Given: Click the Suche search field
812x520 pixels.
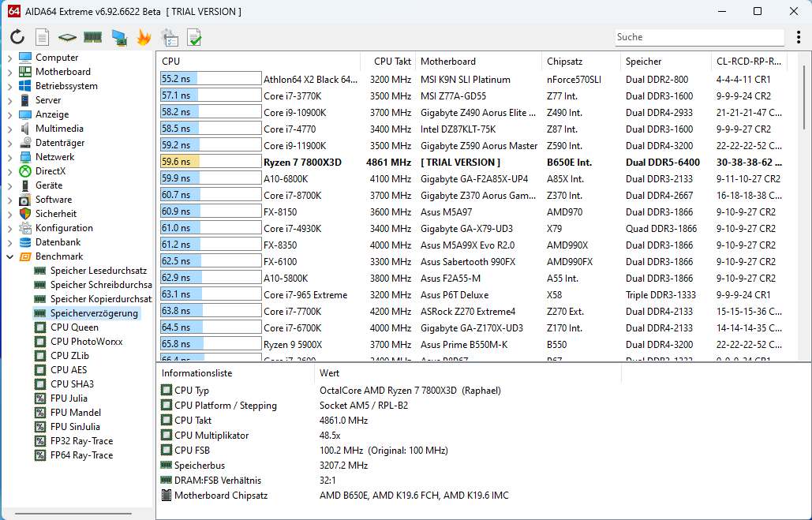Looking at the screenshot, I should [x=700, y=37].
